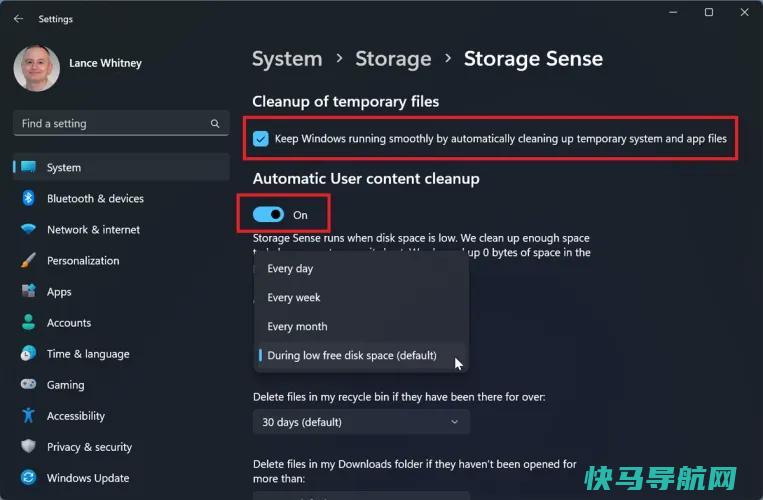Open the recycle bin 30 days dropdown
The width and height of the screenshot is (763, 500).
[x=361, y=422]
